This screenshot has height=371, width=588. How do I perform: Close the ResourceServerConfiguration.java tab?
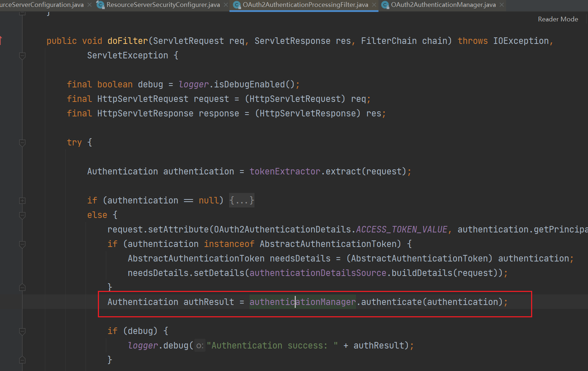[90, 5]
